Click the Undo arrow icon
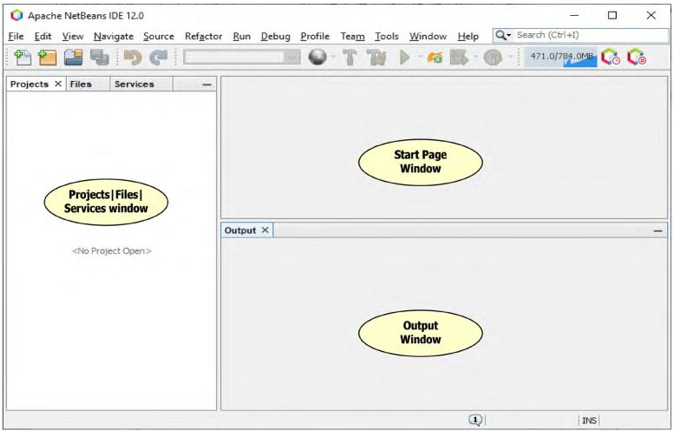Screen dimensions: 680x437 [133, 57]
